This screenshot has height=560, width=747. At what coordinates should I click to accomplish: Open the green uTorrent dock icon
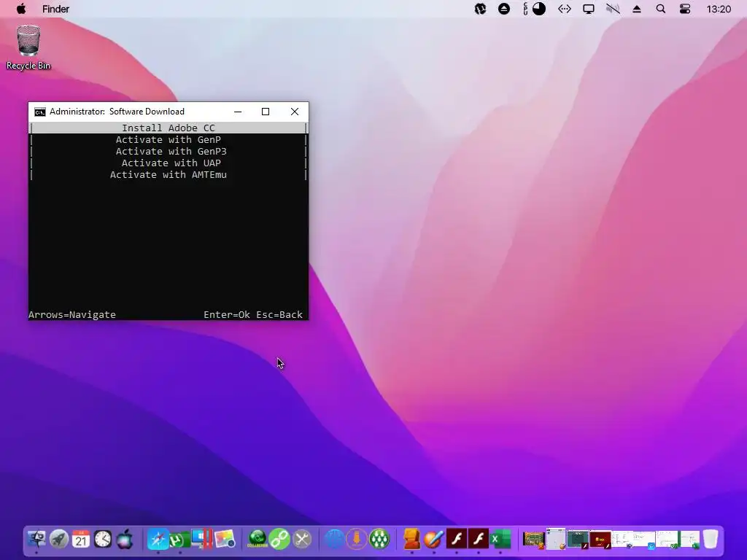(x=179, y=540)
